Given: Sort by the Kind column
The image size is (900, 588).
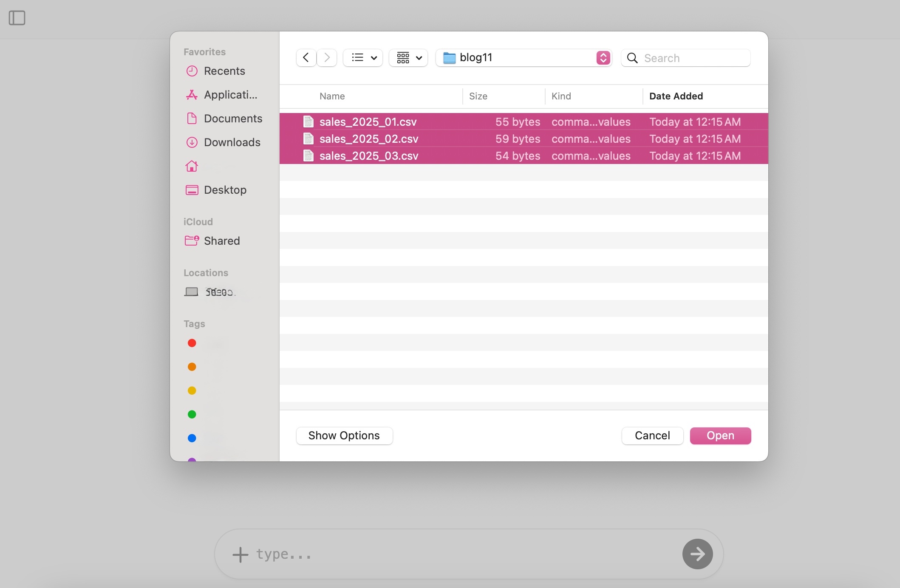Looking at the screenshot, I should (561, 96).
